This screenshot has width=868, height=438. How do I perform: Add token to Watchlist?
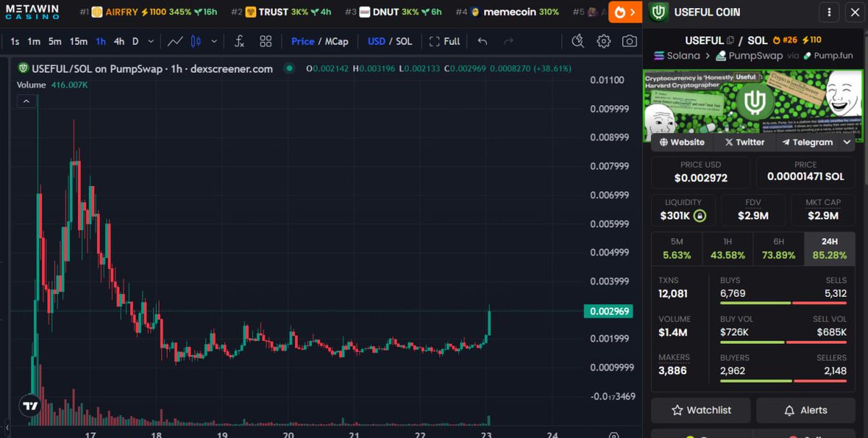click(x=700, y=410)
